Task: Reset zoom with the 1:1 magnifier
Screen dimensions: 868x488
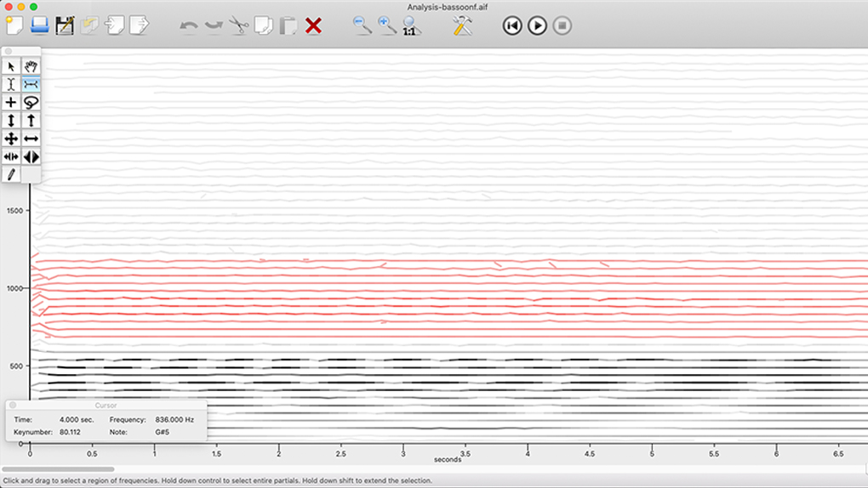Action: click(x=412, y=26)
